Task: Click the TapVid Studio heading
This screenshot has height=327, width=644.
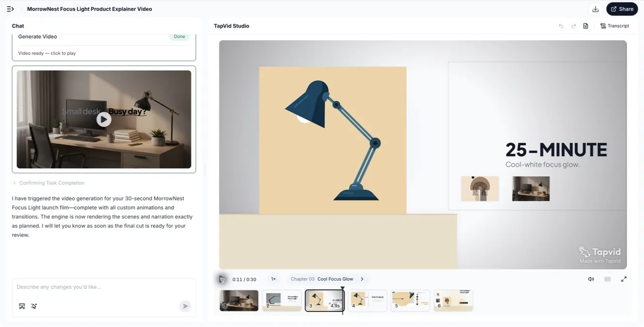Action: pos(232,26)
